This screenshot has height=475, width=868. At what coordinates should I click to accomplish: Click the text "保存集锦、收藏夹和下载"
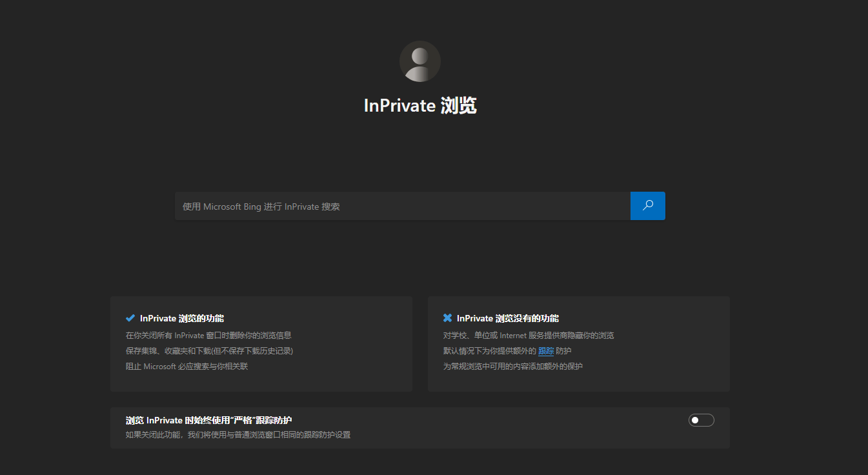coord(168,351)
